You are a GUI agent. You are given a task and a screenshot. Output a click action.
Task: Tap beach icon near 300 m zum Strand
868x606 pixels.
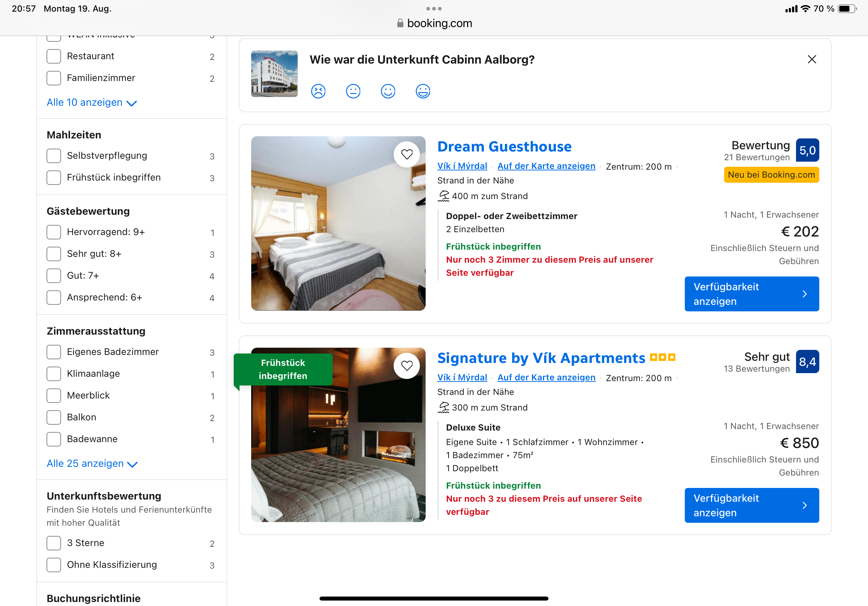click(x=443, y=407)
